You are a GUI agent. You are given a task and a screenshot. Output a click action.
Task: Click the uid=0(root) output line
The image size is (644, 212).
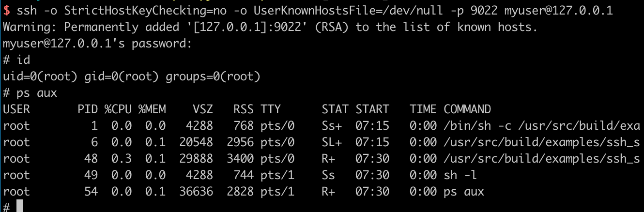[132, 76]
